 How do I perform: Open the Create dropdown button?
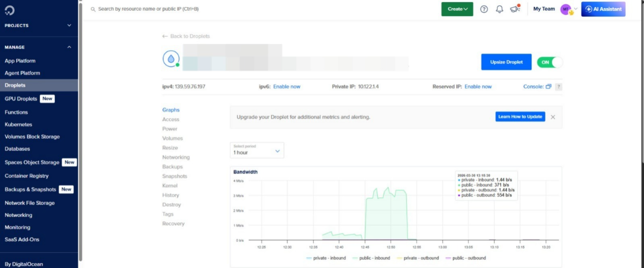(457, 9)
